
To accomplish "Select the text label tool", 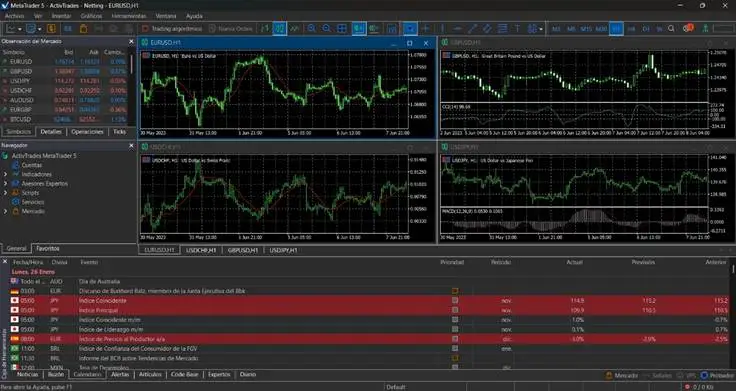I will coord(517,29).
